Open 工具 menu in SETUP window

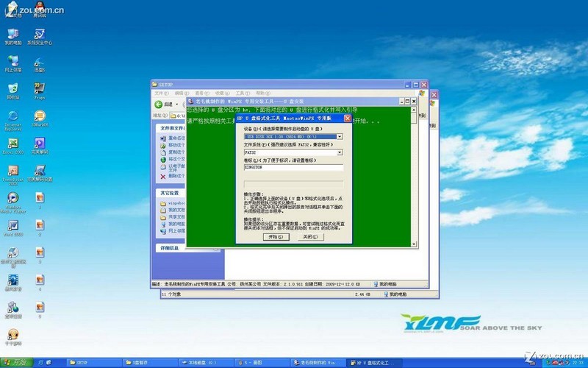tap(243, 93)
